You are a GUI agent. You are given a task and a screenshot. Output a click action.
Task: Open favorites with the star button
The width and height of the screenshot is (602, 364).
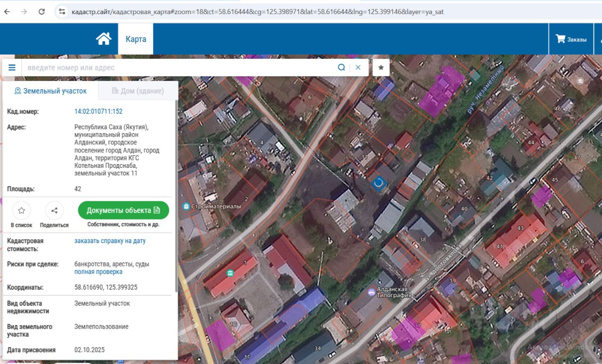tap(381, 68)
